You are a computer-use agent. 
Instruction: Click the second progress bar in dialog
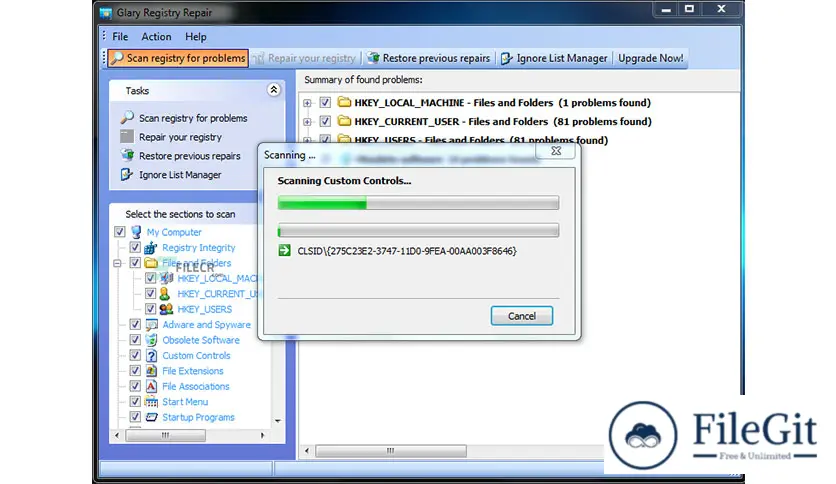[x=418, y=230]
